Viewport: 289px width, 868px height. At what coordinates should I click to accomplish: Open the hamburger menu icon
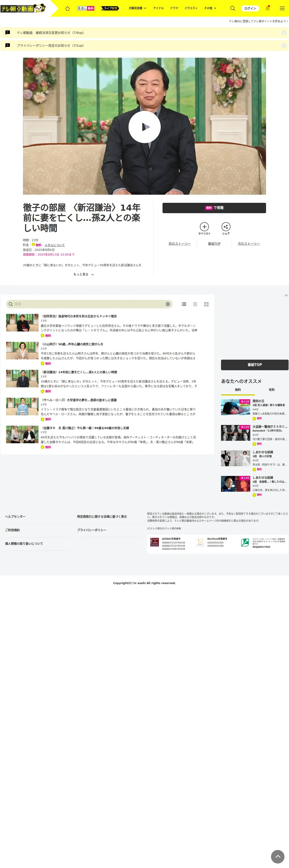282,8
